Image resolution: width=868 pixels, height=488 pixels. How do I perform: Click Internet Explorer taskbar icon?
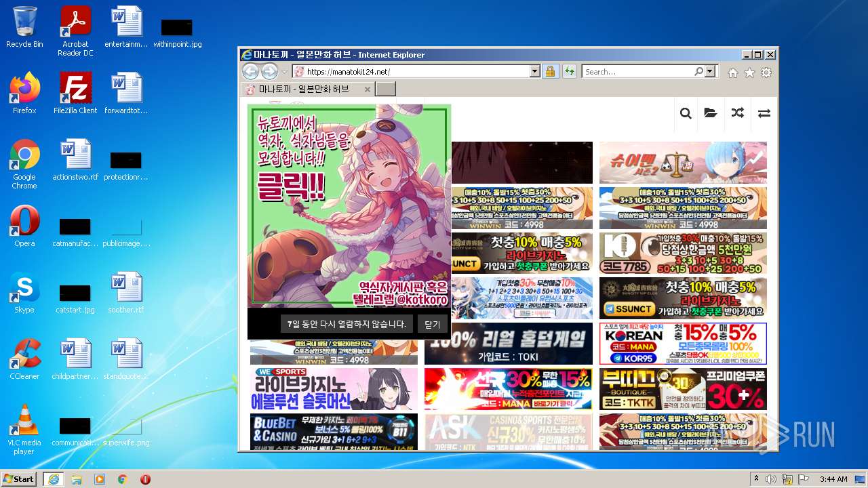[53, 479]
